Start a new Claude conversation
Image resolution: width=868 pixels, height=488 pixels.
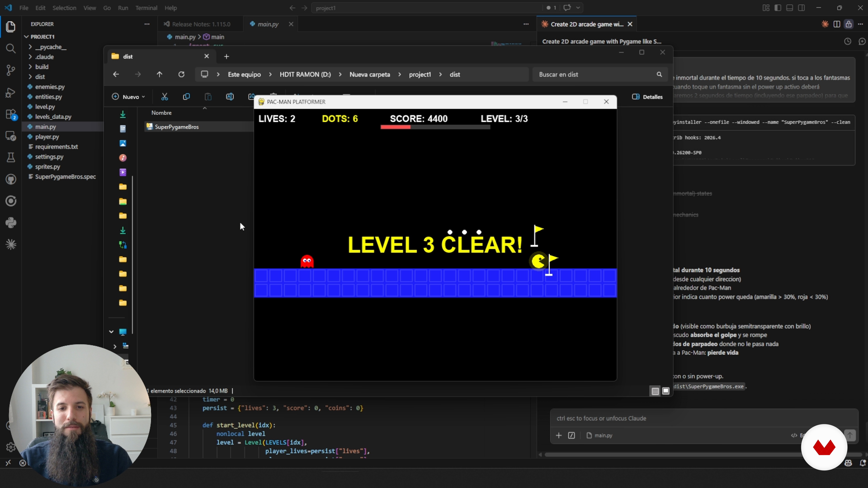click(862, 41)
